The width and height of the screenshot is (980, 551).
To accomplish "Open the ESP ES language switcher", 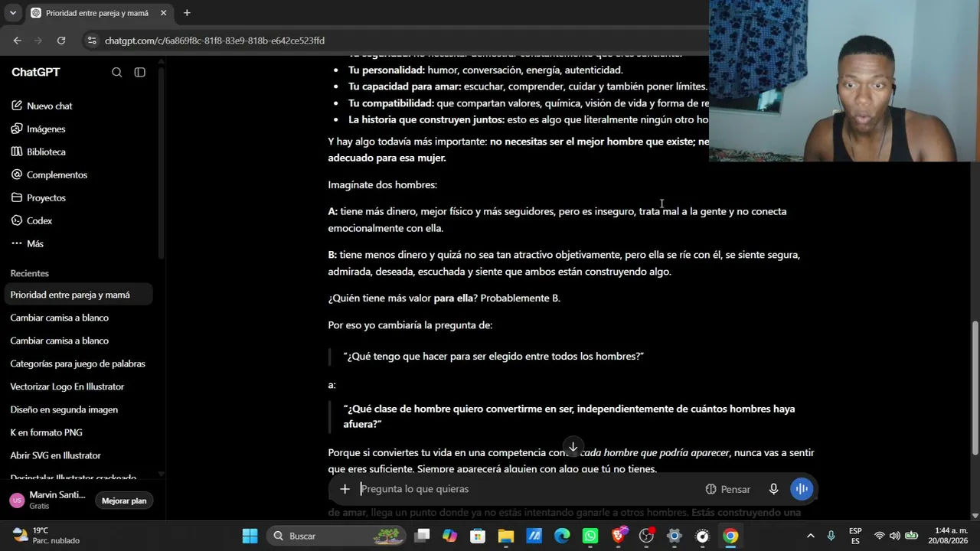I will click(x=855, y=536).
